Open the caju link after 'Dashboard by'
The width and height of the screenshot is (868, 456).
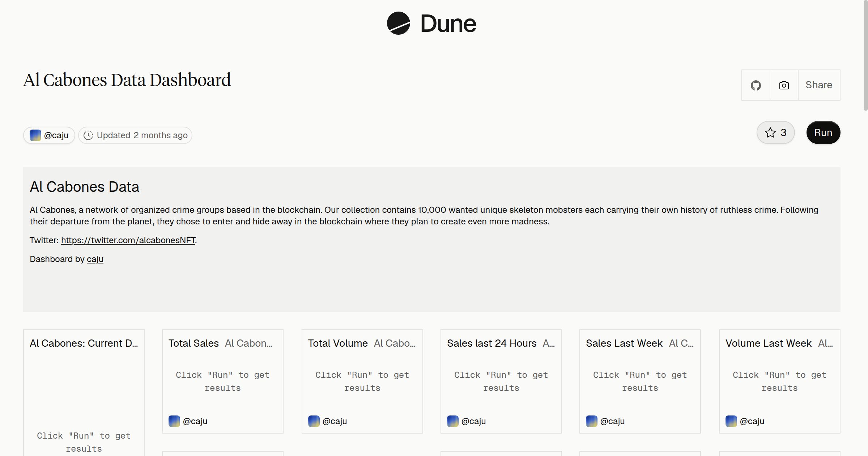coord(95,259)
